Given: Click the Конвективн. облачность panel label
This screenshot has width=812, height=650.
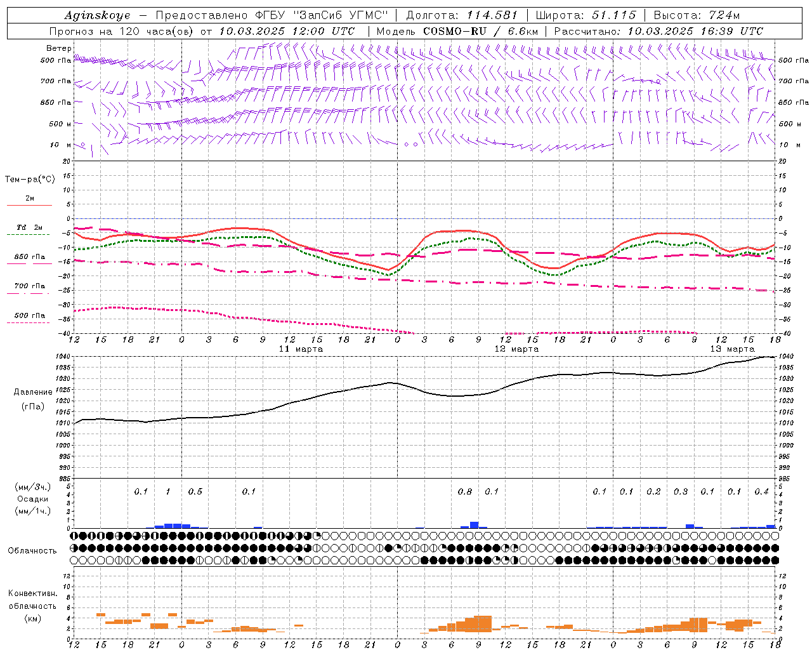Looking at the screenshot, I should (x=32, y=600).
